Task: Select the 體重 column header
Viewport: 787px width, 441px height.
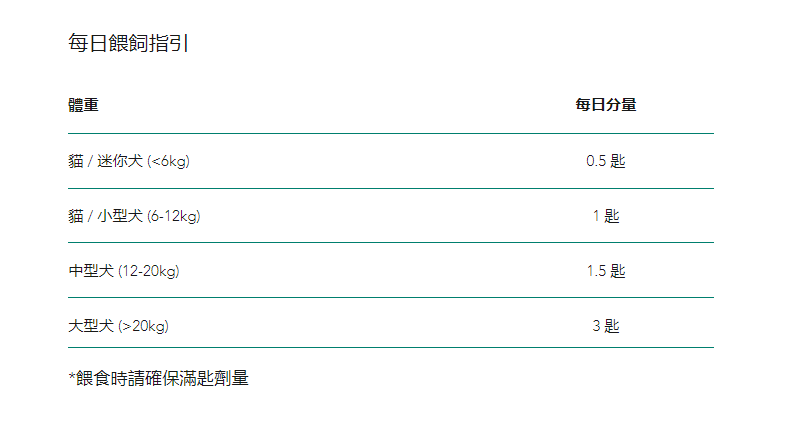Action: point(83,105)
